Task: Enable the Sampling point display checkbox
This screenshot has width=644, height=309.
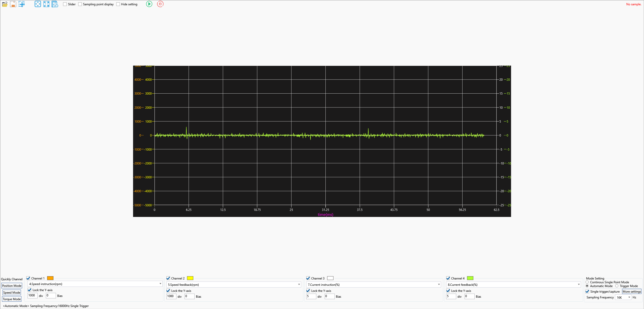Action: point(80,4)
